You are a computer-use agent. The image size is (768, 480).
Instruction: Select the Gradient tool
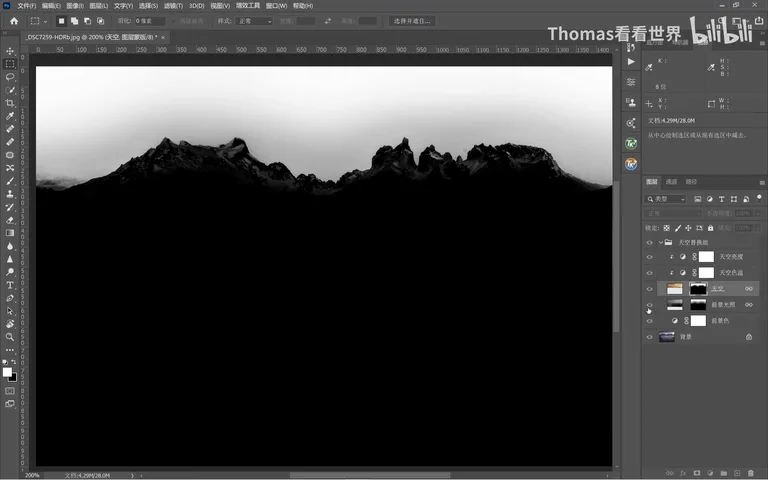[x=10, y=233]
